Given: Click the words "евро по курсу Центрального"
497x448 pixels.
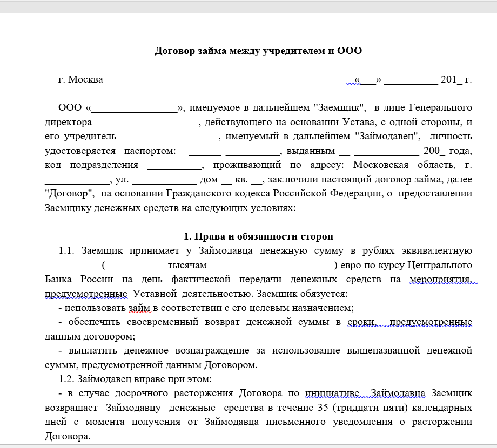Looking at the screenshot, I should click(406, 266).
